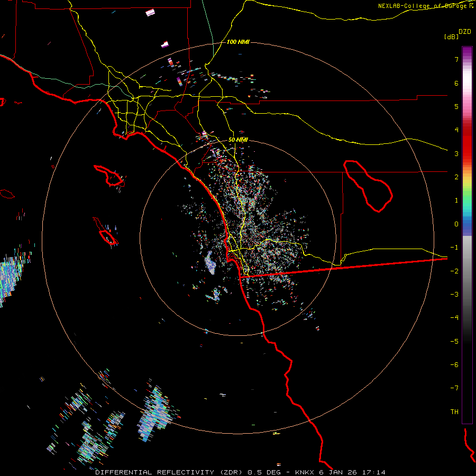Click the "2" tick on the color scale
476x476 pixels.
point(456,177)
